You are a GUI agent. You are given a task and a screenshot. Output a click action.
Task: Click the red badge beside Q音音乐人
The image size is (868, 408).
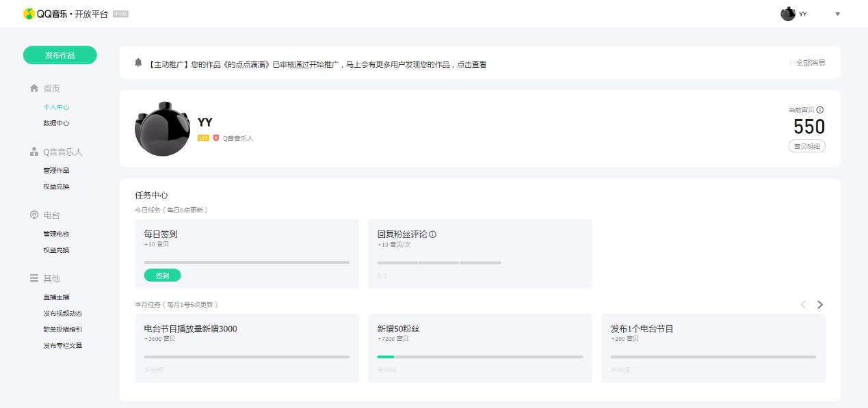click(216, 138)
